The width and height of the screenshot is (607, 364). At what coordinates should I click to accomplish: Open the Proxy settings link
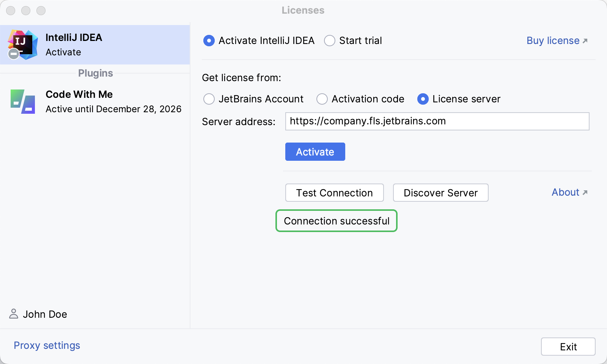[47, 345]
